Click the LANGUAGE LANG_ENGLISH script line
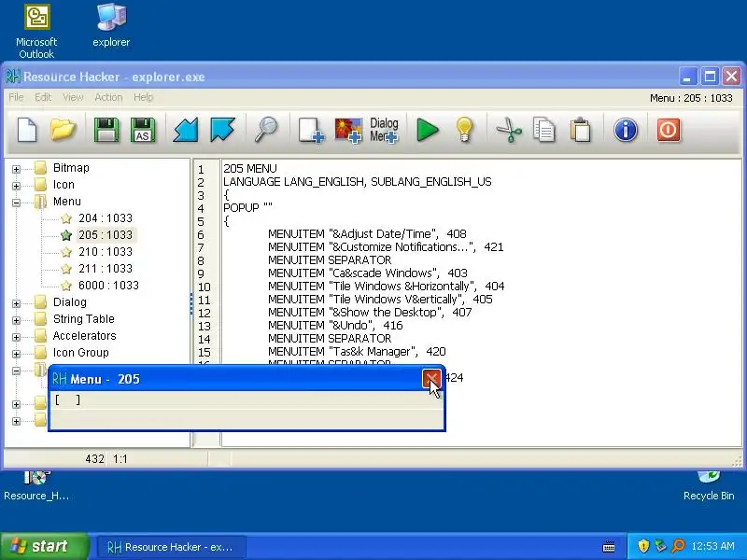 (358, 181)
